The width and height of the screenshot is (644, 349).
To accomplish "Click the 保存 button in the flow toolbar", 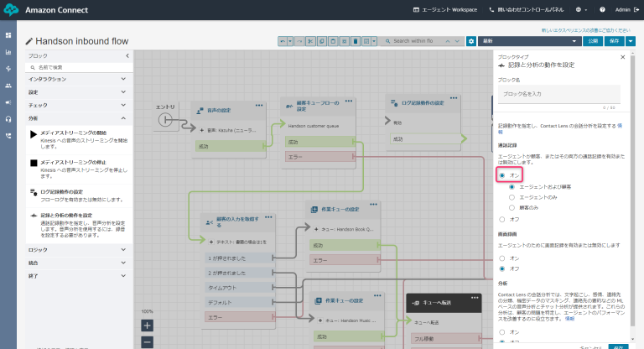I will [614, 40].
